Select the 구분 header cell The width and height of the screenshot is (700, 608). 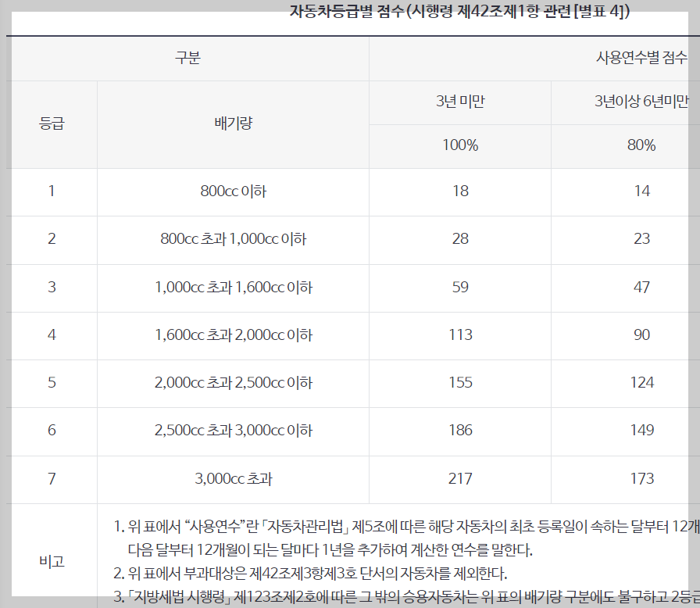(x=187, y=57)
